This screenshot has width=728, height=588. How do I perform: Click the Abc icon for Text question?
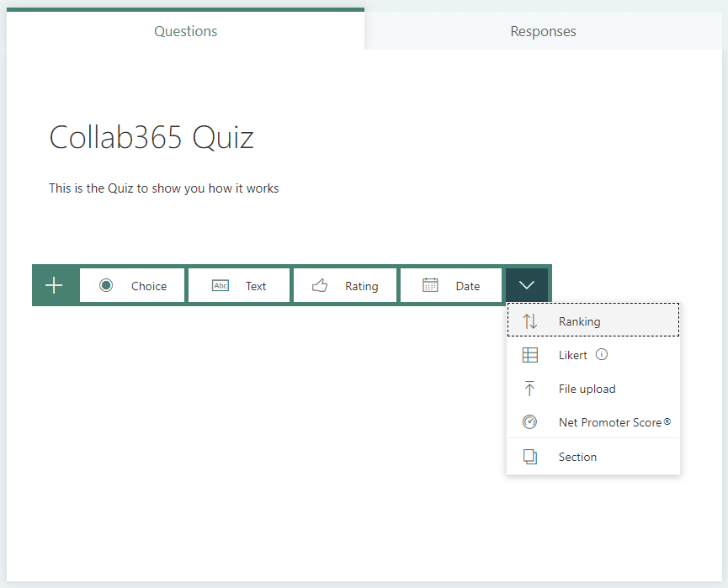pos(221,286)
